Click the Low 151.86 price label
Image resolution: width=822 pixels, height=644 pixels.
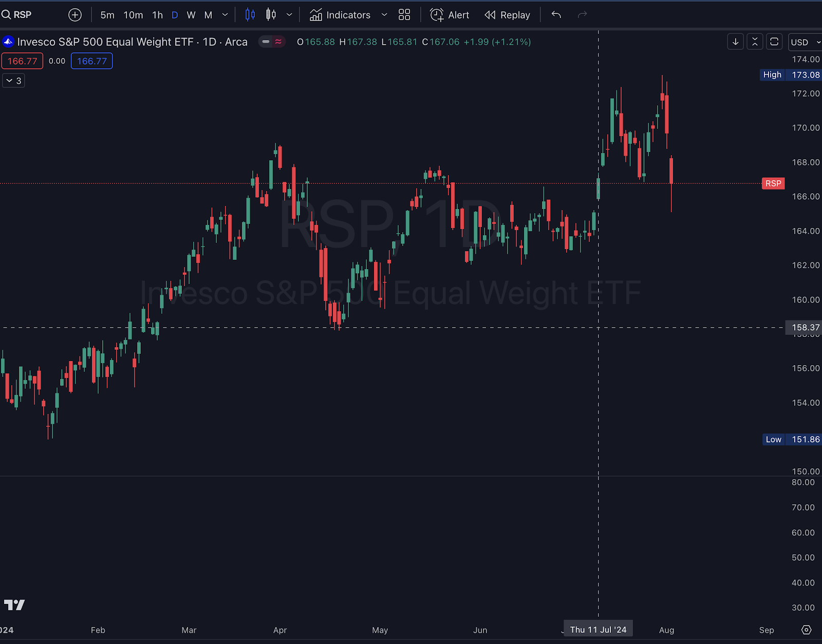792,439
